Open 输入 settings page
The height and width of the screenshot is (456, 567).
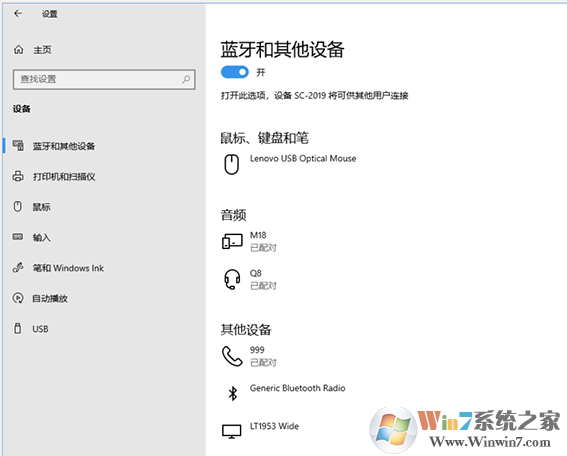point(42,238)
